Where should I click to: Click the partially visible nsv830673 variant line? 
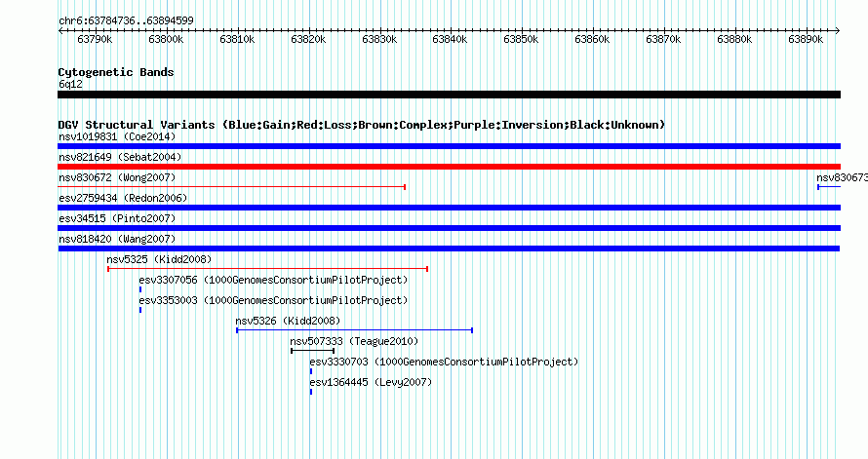coord(829,187)
